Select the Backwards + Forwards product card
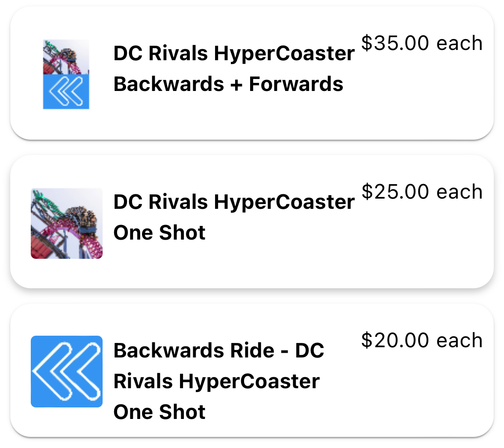This screenshot has height=448, width=504. [252, 73]
